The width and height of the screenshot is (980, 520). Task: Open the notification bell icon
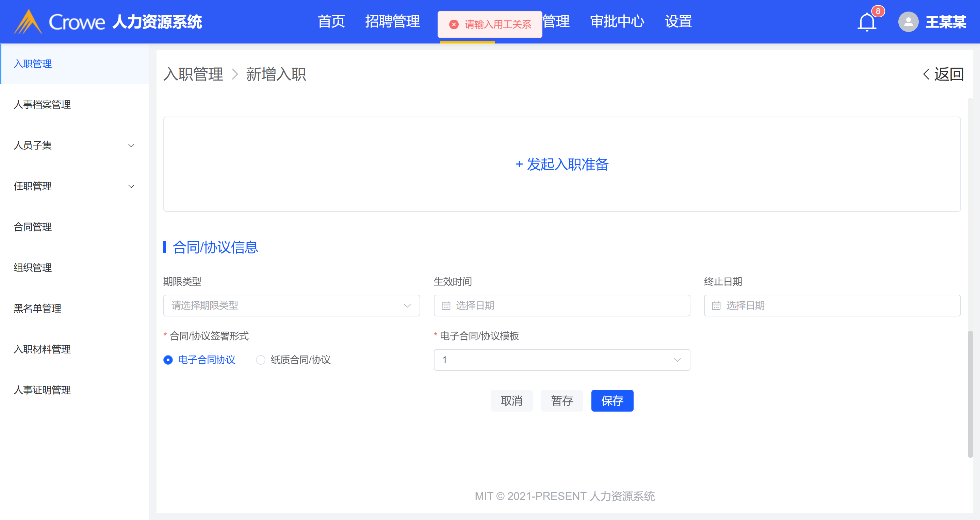tap(867, 22)
